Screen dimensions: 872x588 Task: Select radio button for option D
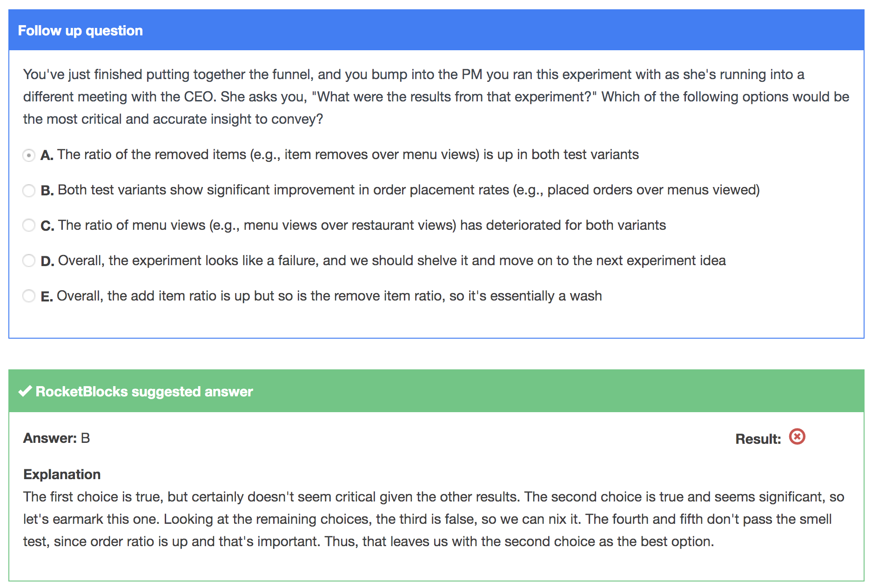point(29,261)
